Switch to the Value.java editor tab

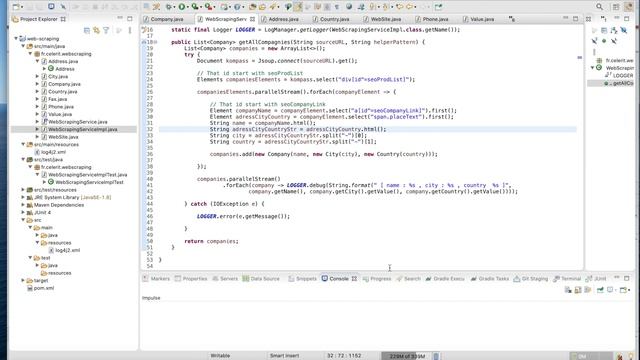tap(482, 19)
